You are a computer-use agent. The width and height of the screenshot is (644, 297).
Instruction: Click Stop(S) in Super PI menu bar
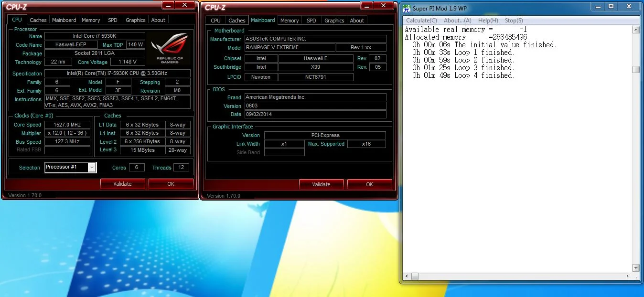tap(514, 21)
